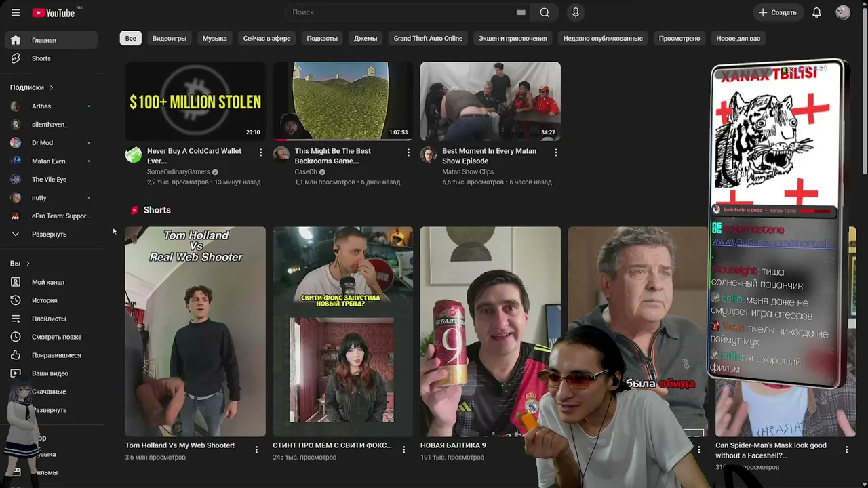Viewport: 868px width, 488px height.
Task: Open options for Свити Фокс short
Action: (403, 449)
